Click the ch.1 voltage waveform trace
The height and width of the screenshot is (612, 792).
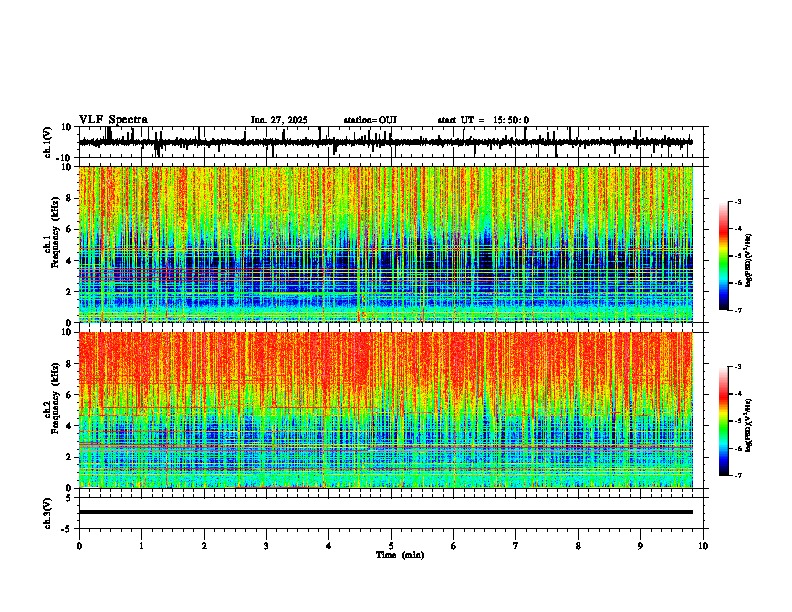click(x=386, y=142)
